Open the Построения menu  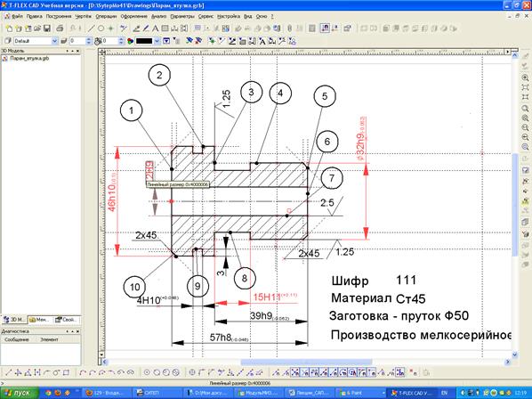pyautogui.click(x=59, y=16)
